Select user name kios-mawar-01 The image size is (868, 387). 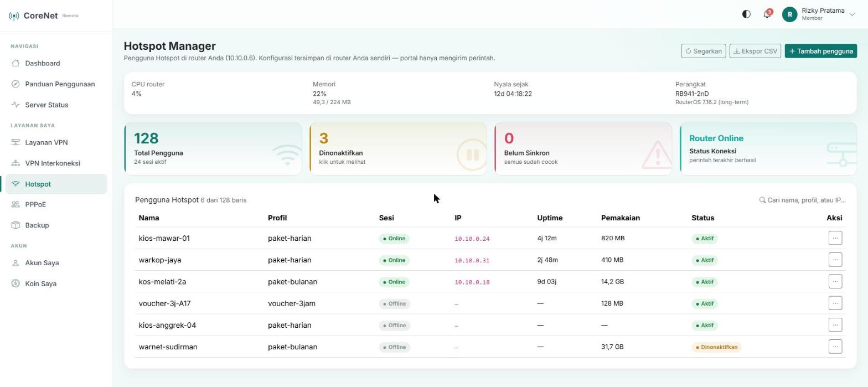(164, 239)
